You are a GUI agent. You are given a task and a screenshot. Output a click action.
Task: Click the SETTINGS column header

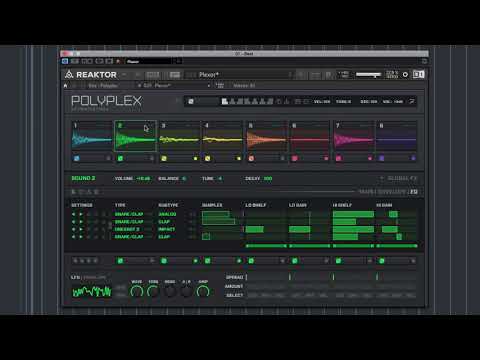[x=82, y=205]
